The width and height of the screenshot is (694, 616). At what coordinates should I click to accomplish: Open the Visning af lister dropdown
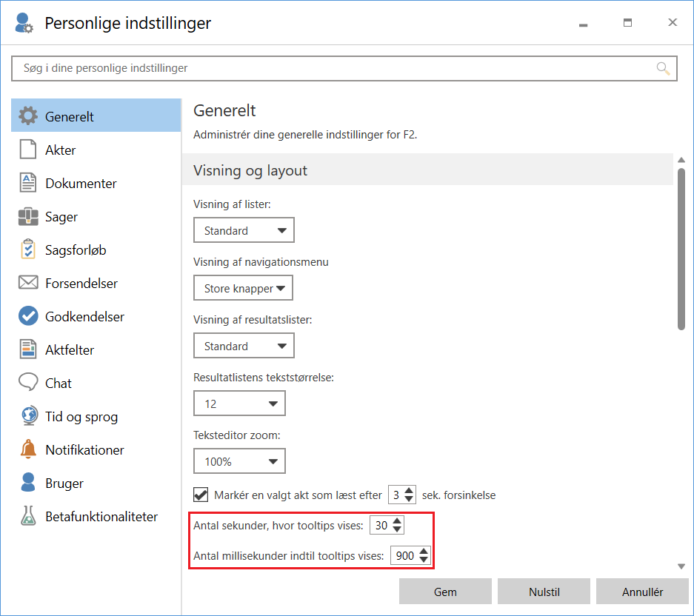pyautogui.click(x=244, y=230)
